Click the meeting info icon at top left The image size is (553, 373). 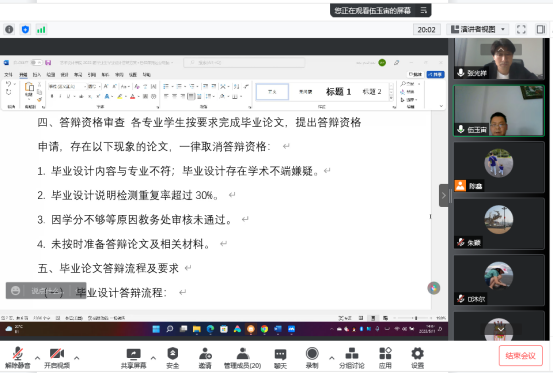click(9, 29)
